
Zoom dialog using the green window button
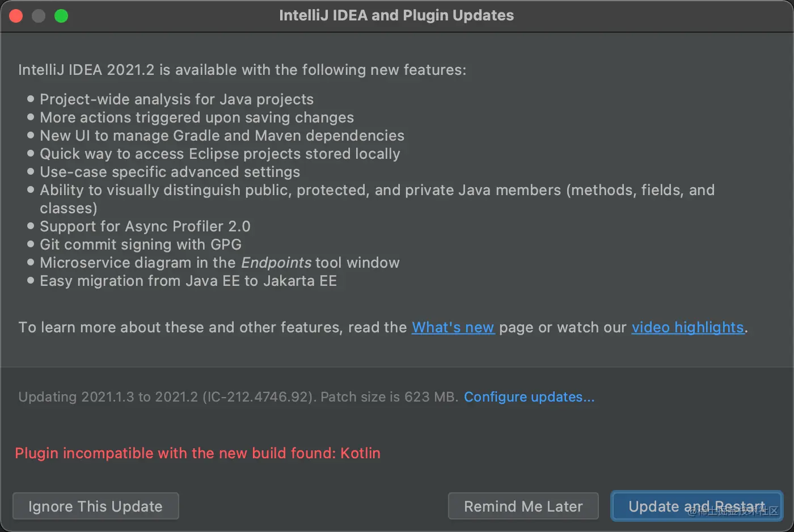61,16
